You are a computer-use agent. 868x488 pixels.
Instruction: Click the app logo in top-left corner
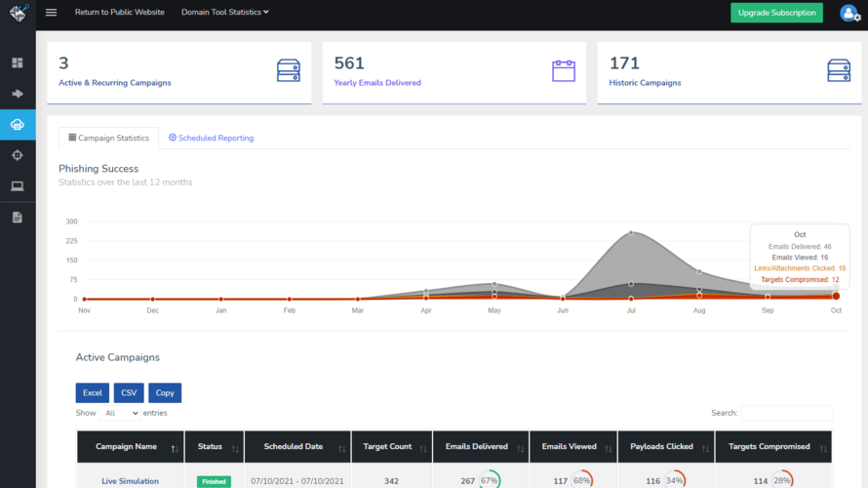pos(18,13)
